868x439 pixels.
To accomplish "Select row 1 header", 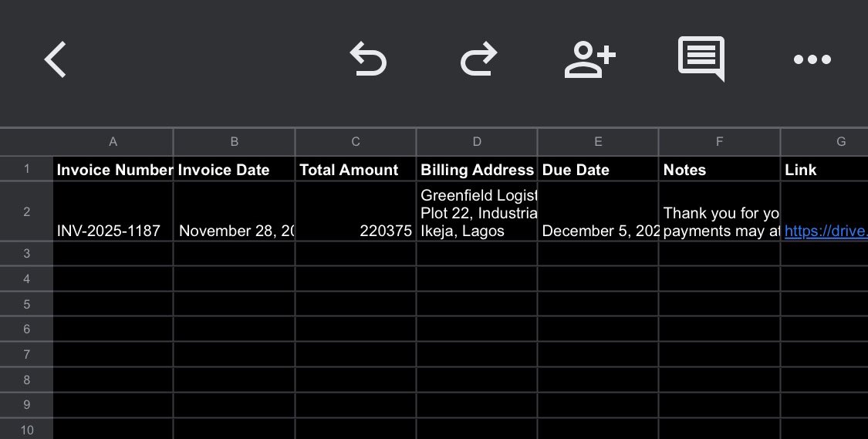I will (x=26, y=169).
